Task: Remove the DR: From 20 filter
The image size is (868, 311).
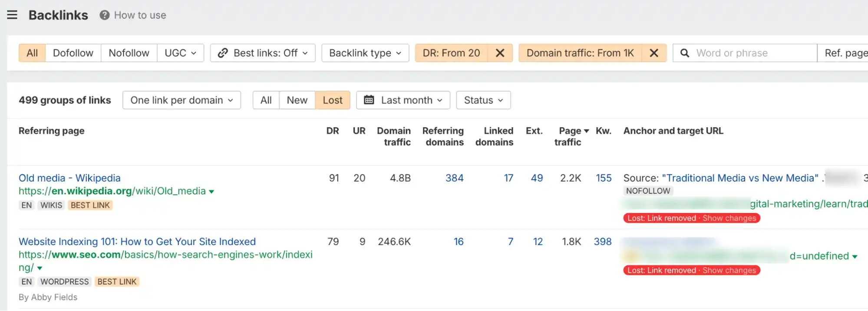Action: (500, 53)
